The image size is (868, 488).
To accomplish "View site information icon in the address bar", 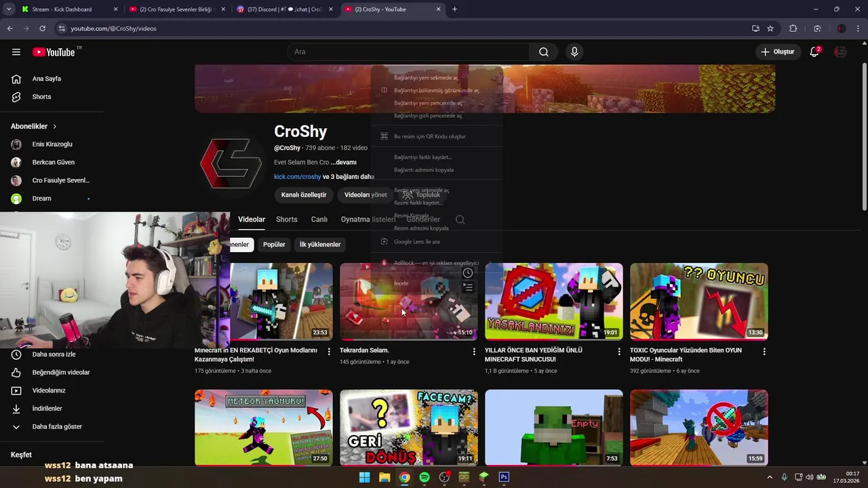I will 62,28.
